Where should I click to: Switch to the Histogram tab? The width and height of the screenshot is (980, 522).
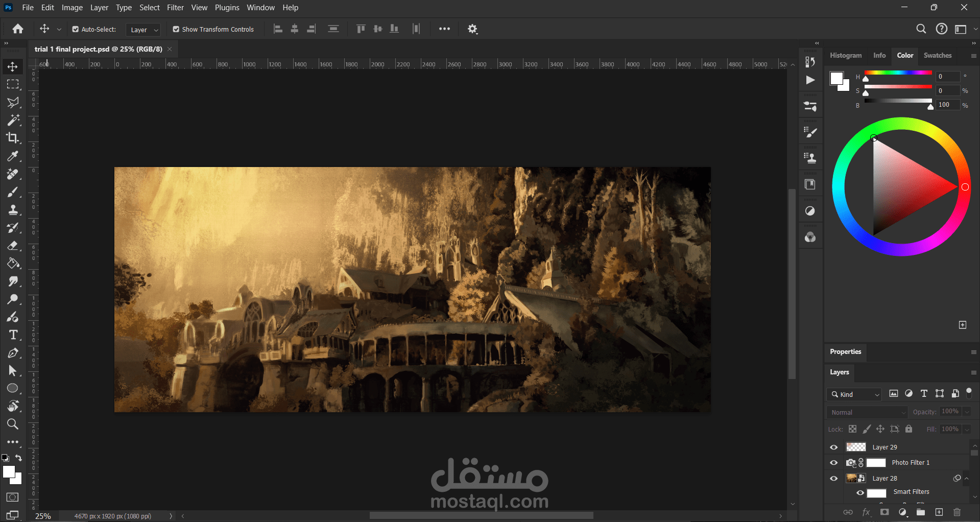(846, 55)
